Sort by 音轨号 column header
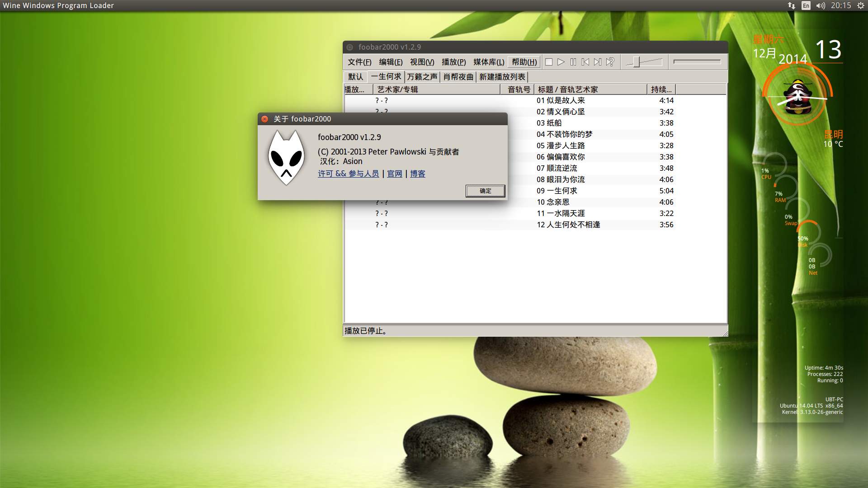 [518, 89]
